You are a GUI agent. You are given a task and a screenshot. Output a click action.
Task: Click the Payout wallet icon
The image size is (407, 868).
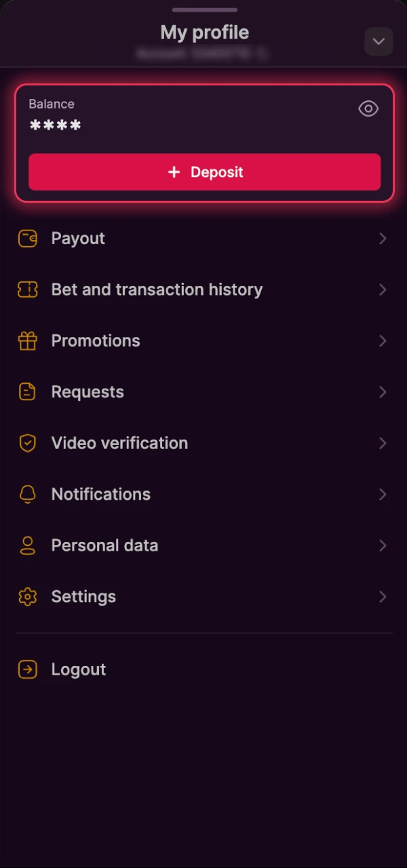[28, 239]
